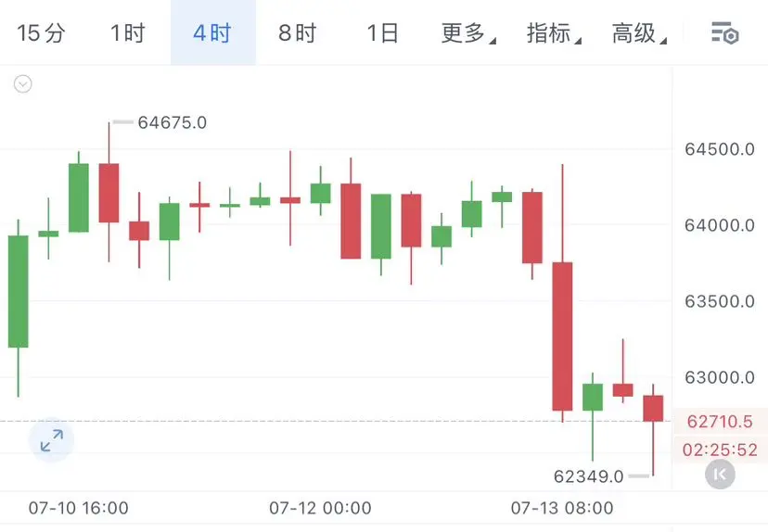This screenshot has height=532, width=768.
Task: Click the 07-12 00:00 time axis label
Action: click(320, 508)
